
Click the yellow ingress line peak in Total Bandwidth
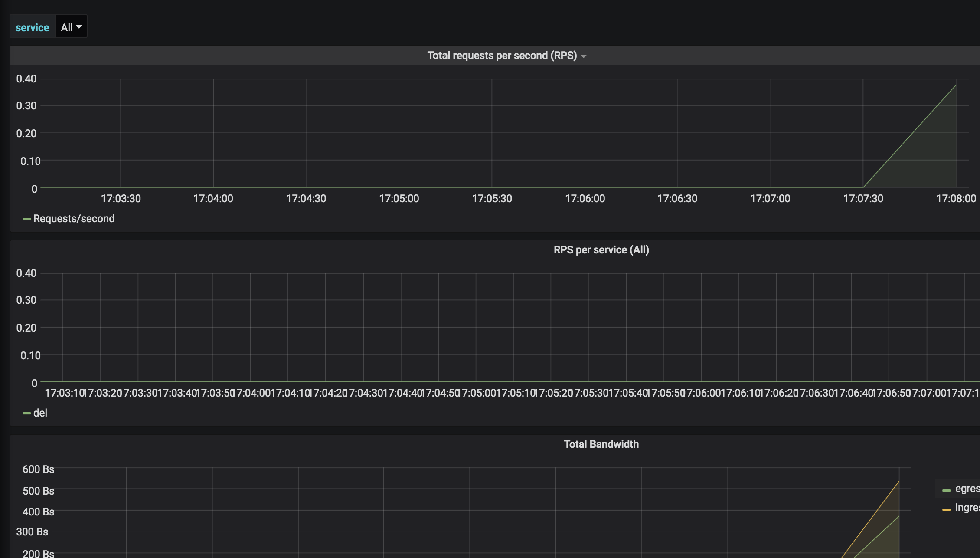point(898,482)
